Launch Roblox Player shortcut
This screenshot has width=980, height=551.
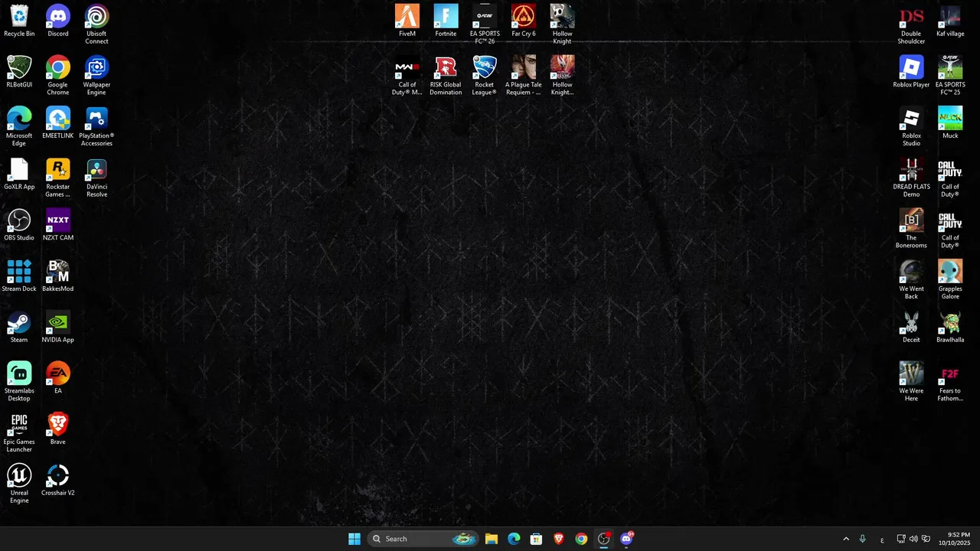[911, 72]
